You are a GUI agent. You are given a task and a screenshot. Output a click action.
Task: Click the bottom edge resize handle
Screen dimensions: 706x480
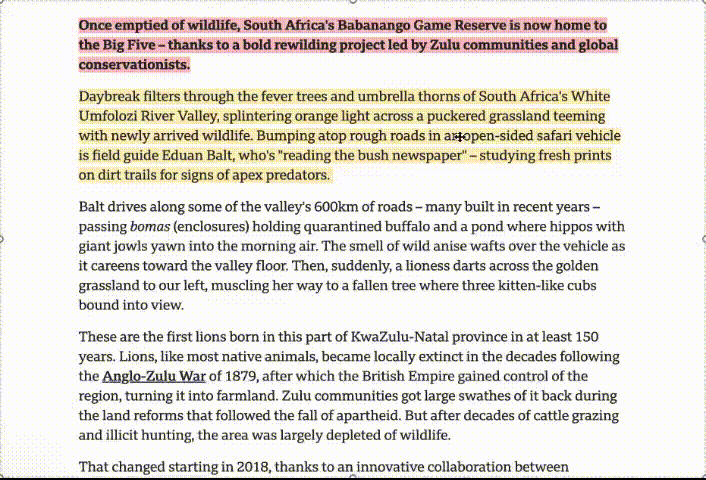click(x=353, y=477)
